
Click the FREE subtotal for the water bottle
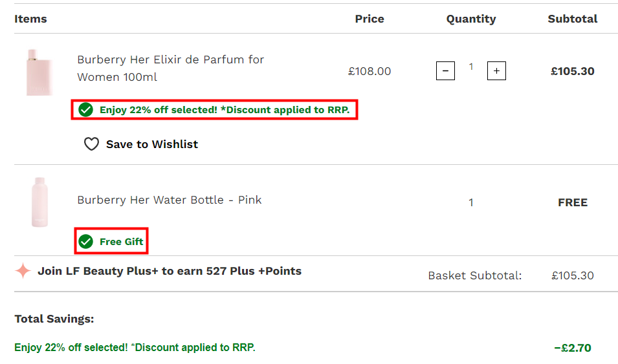pyautogui.click(x=573, y=202)
